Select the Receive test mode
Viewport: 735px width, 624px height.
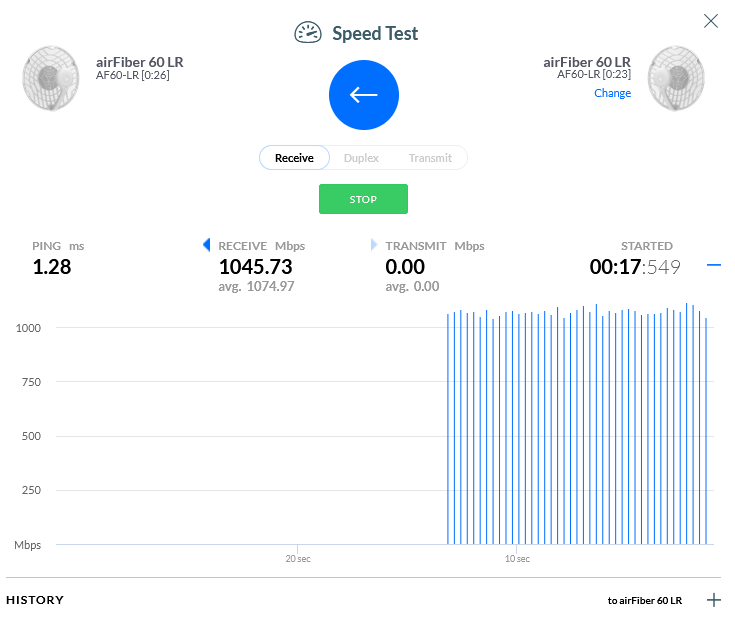click(294, 158)
